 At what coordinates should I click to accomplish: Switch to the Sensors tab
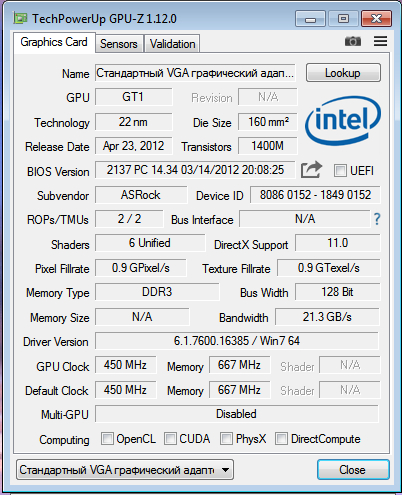119,44
